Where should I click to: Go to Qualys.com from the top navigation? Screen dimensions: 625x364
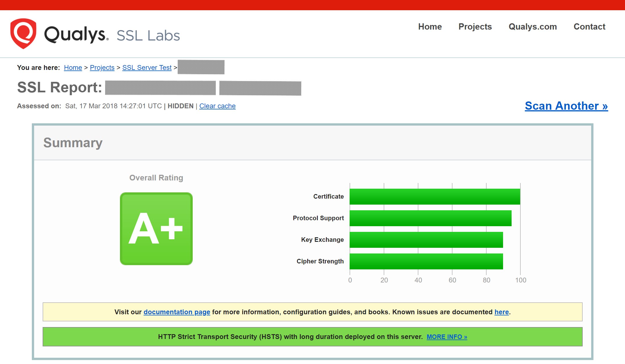click(532, 27)
